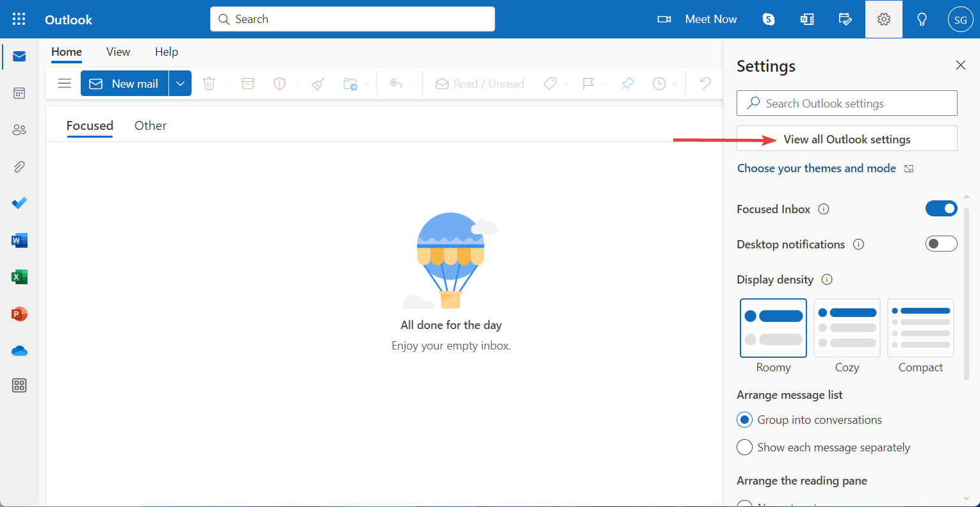
Task: Open the View menu
Action: point(118,52)
